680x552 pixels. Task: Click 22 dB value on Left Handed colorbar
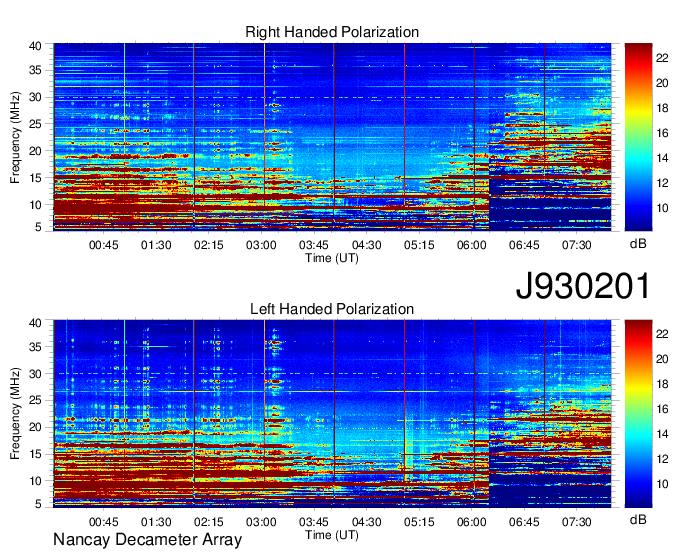click(x=662, y=334)
